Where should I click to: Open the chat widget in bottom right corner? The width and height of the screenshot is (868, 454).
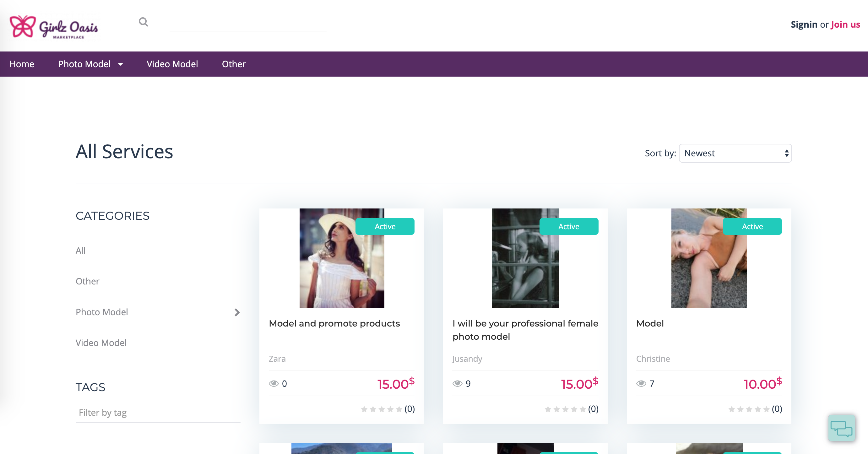(841, 428)
